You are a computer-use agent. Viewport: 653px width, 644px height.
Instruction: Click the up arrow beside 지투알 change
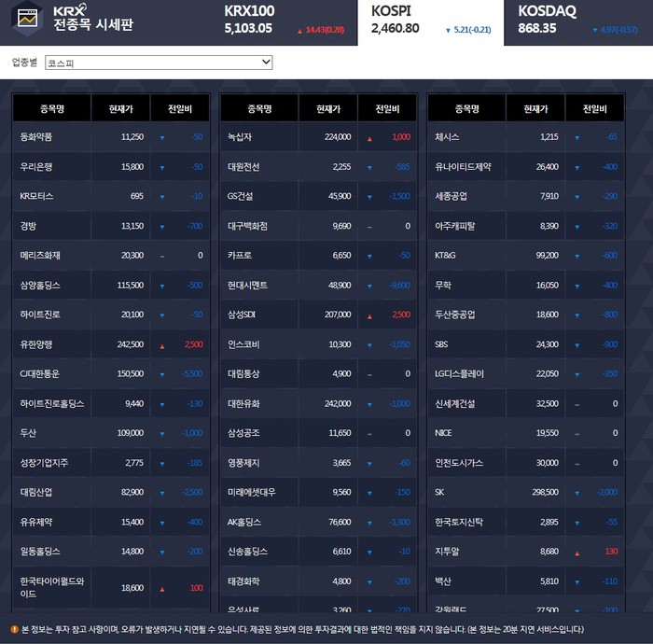(x=577, y=553)
